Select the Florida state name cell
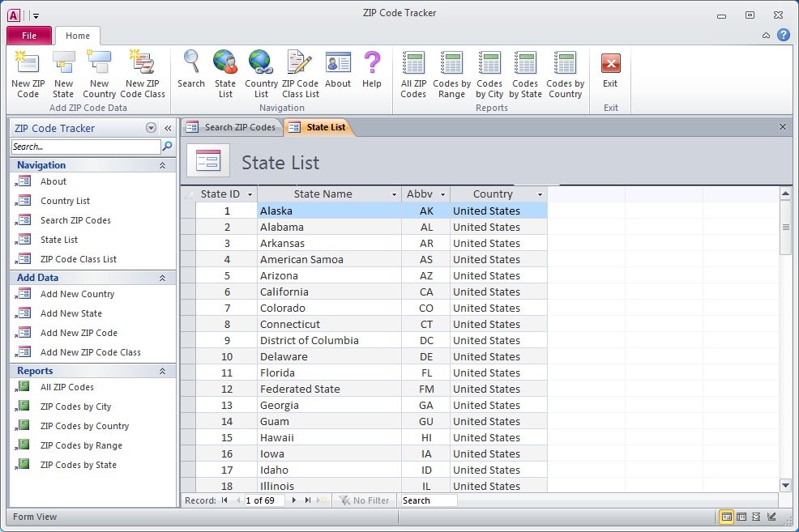This screenshot has height=532, width=799. (329, 372)
